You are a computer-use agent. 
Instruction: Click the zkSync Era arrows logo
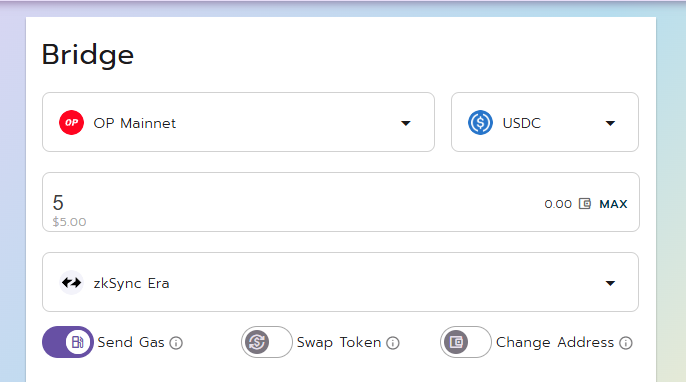click(71, 283)
